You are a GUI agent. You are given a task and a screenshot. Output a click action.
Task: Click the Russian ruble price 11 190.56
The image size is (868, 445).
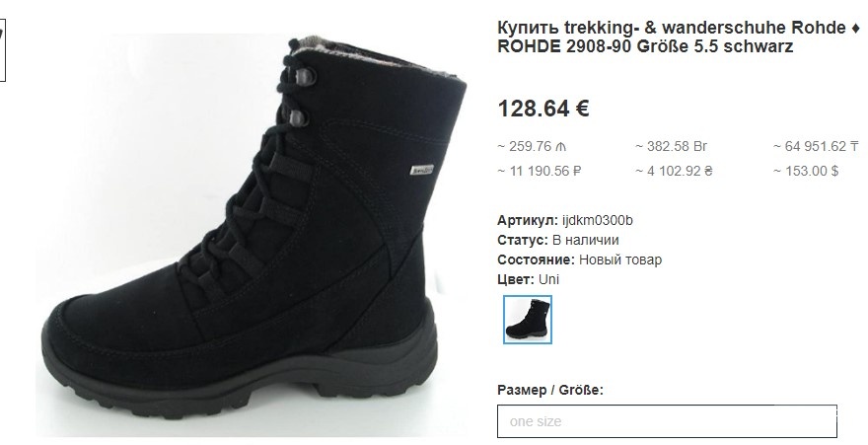pos(540,171)
